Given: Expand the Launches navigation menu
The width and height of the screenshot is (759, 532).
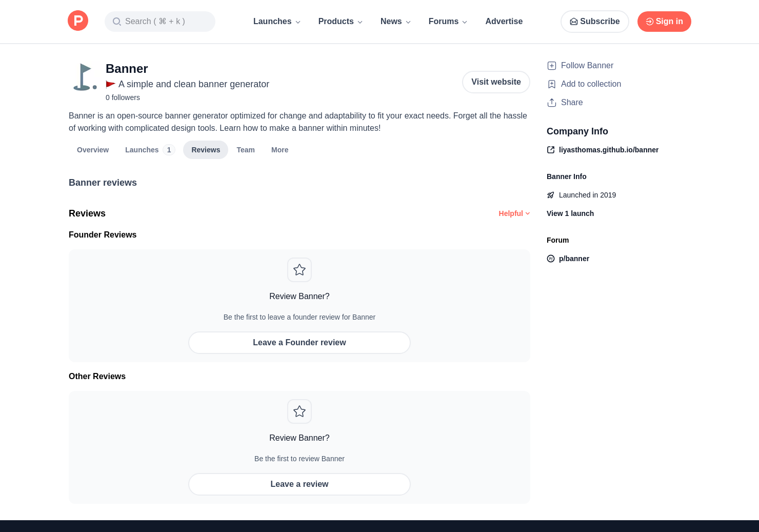Looking at the screenshot, I should (x=277, y=22).
